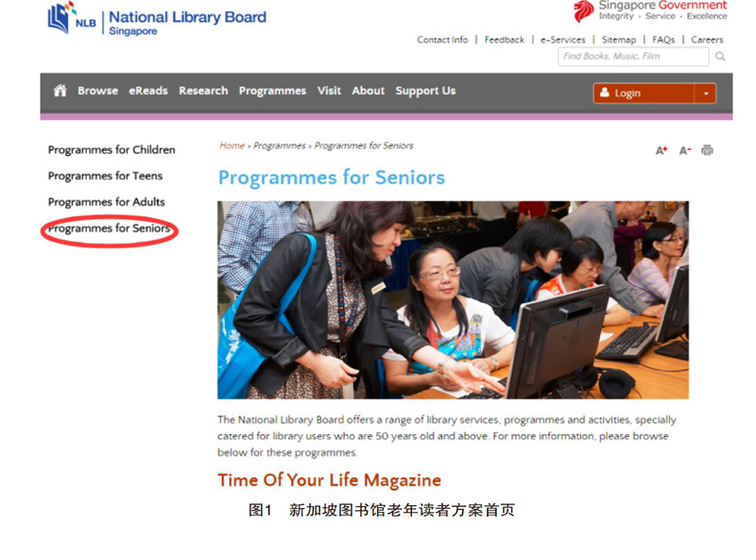Open the Contact Info link
The image size is (756, 560).
[442, 40]
